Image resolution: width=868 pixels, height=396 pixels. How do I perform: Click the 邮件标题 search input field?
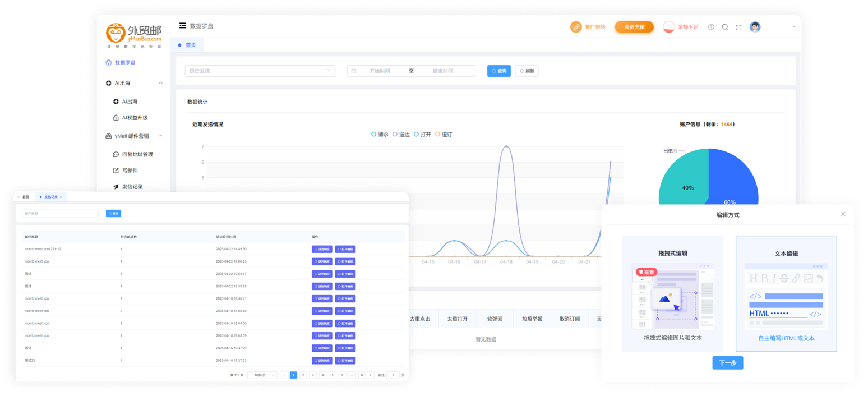[x=60, y=214]
